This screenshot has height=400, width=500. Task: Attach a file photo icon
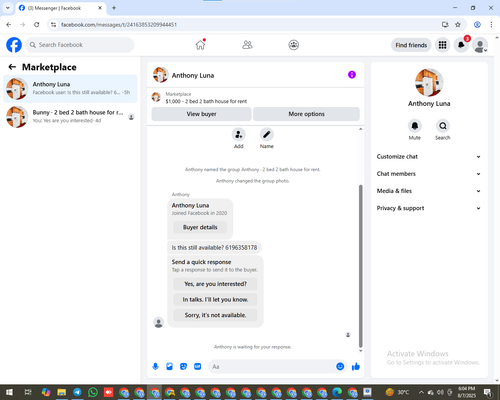(x=170, y=367)
